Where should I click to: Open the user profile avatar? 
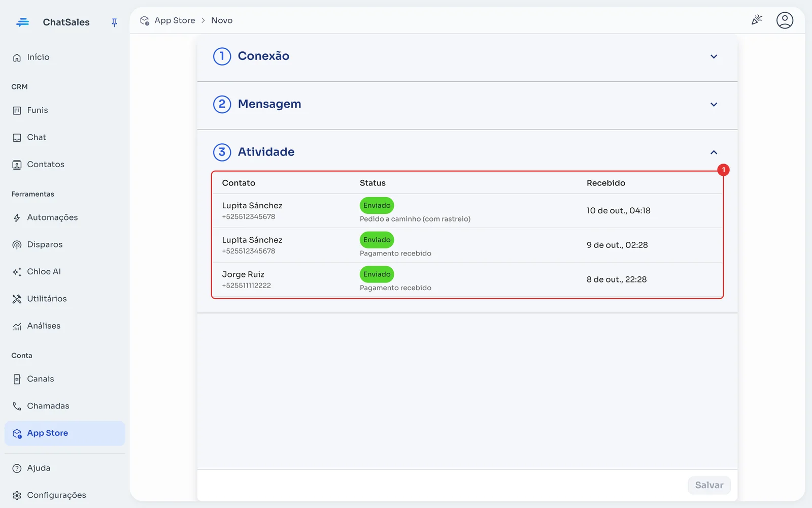[x=785, y=20]
